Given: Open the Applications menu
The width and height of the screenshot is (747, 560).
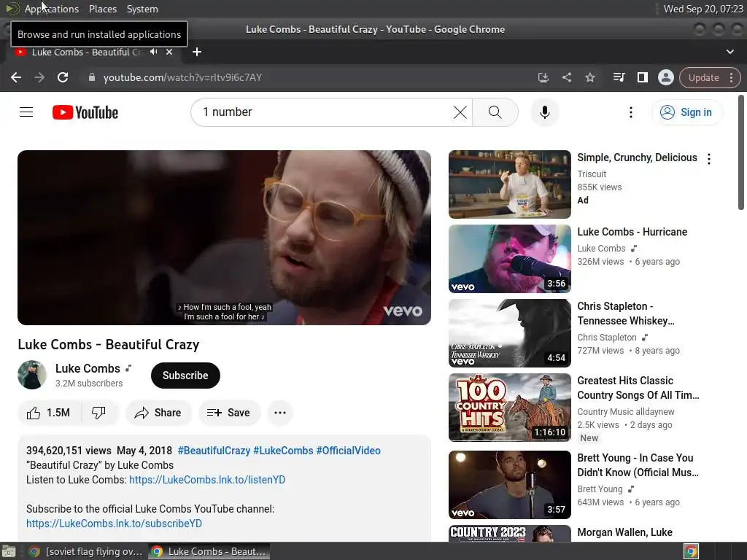Looking at the screenshot, I should pyautogui.click(x=52, y=9).
